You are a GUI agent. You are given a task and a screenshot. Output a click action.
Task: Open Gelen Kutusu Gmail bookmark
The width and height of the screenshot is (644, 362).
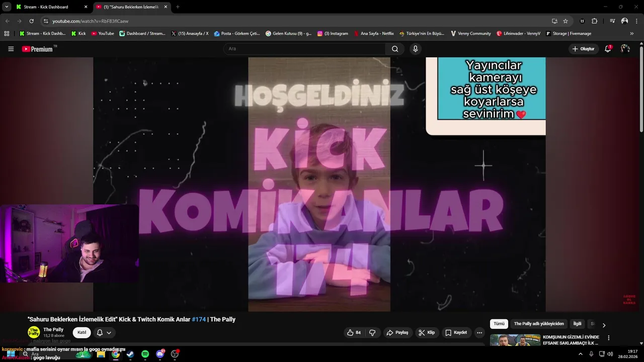tap(288, 34)
